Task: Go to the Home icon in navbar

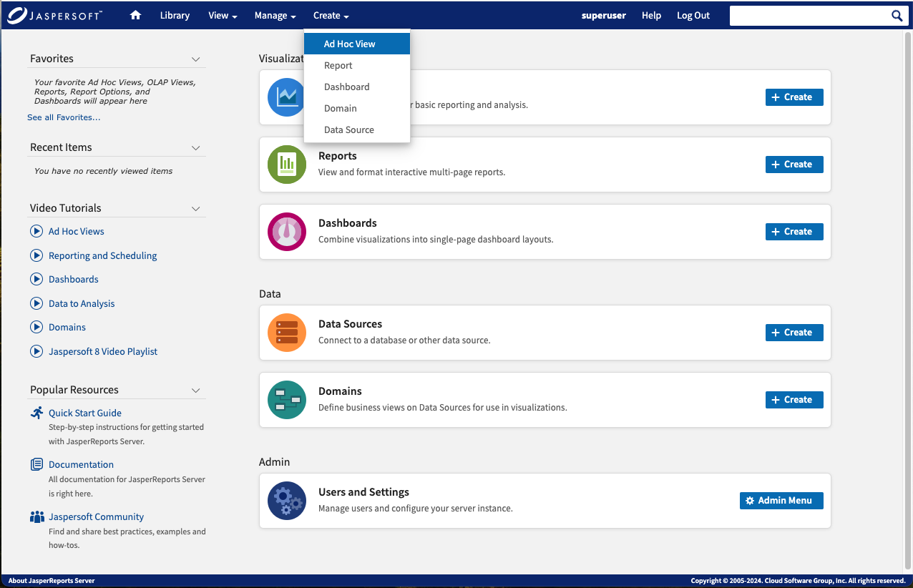Action: 135,15
